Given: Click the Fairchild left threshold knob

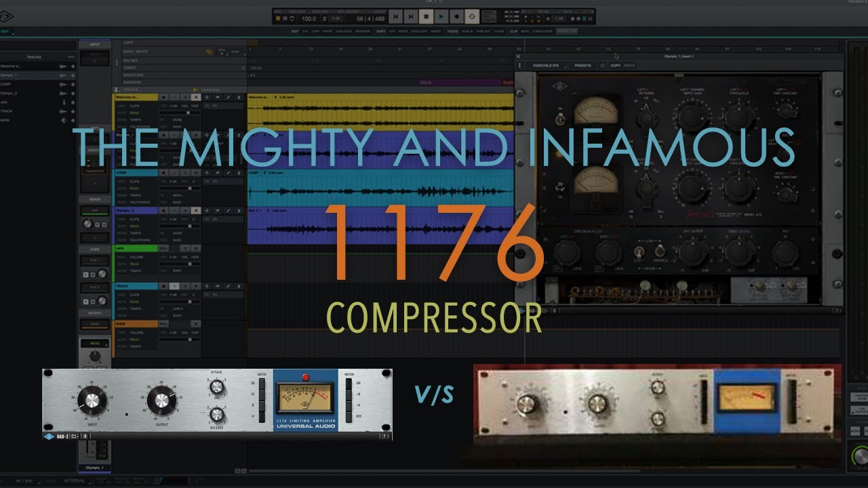Looking at the screenshot, I should (739, 117).
